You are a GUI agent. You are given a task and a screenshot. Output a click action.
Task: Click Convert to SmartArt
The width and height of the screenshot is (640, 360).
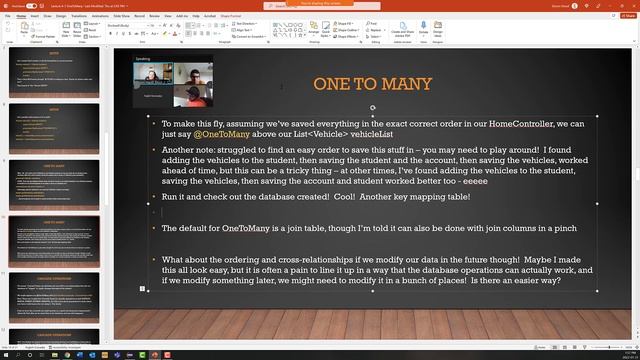click(x=248, y=36)
